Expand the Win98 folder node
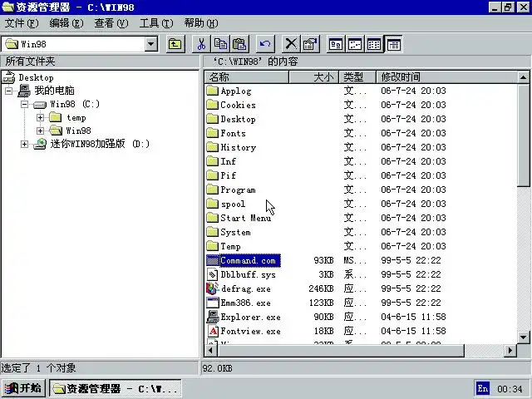 coord(40,131)
